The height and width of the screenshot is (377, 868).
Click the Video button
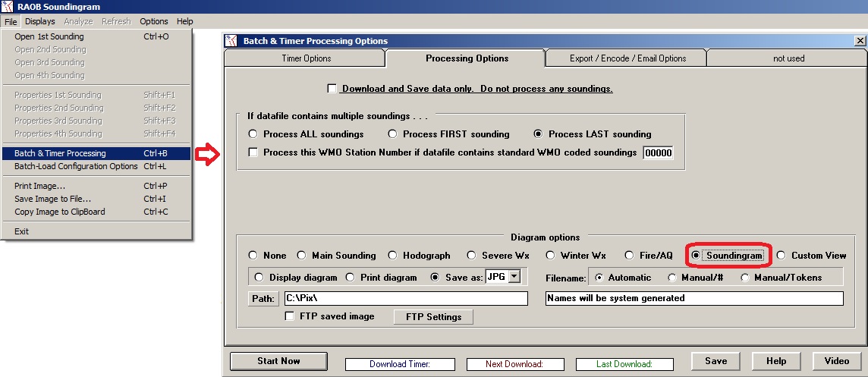[x=836, y=361]
